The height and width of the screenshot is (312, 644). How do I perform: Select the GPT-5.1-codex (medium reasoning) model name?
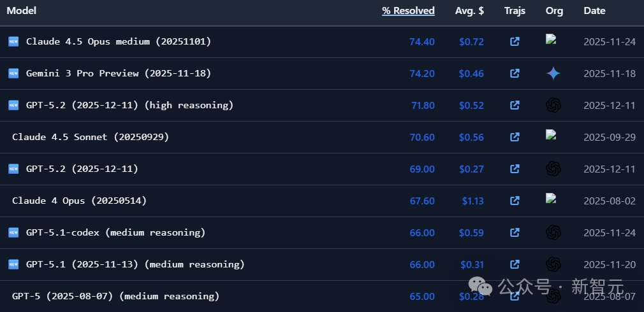pos(116,232)
